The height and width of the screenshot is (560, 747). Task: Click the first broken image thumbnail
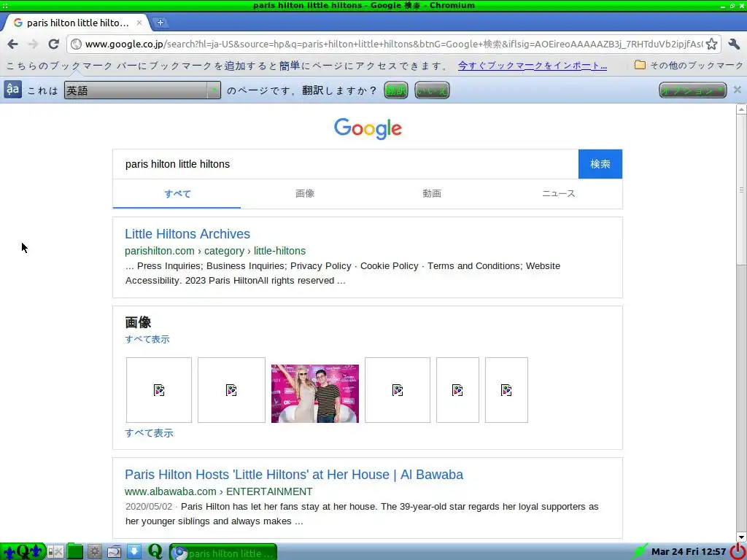[x=158, y=390]
